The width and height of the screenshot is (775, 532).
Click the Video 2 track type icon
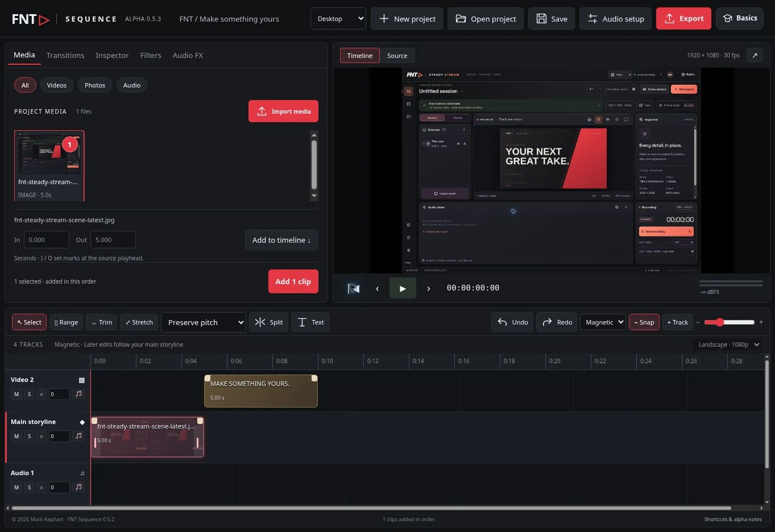(x=81, y=380)
